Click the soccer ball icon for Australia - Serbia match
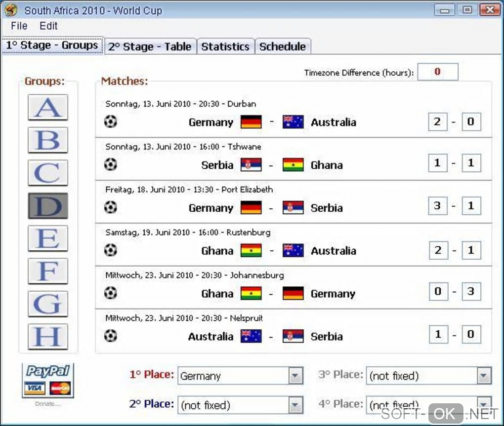504x426 pixels. click(111, 336)
